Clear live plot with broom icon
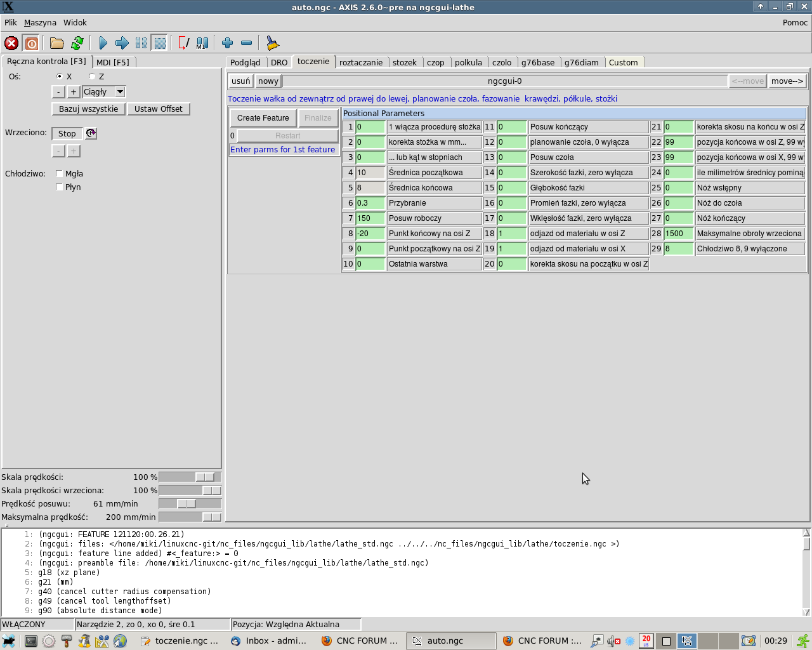Image resolution: width=812 pixels, height=650 pixels. [x=272, y=43]
